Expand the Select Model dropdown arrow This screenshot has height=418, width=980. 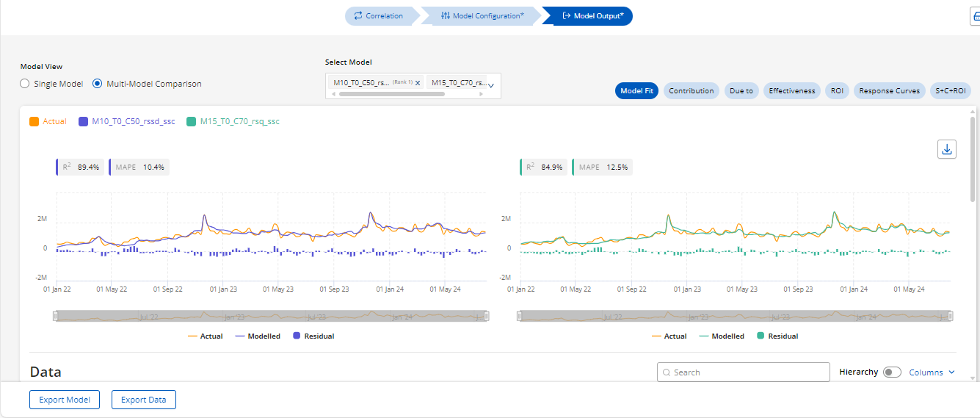pos(491,85)
